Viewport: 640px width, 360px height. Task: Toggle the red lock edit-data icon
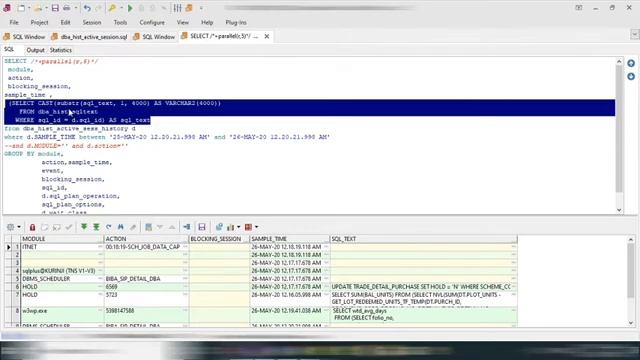click(32, 227)
